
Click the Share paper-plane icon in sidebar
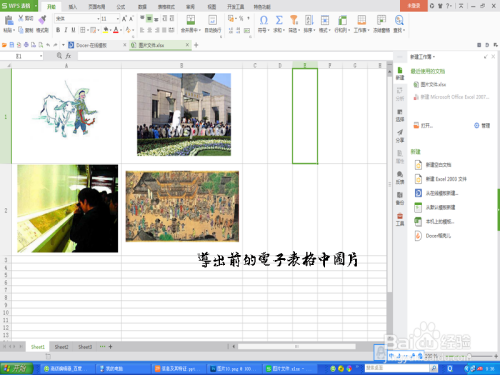[x=400, y=133]
